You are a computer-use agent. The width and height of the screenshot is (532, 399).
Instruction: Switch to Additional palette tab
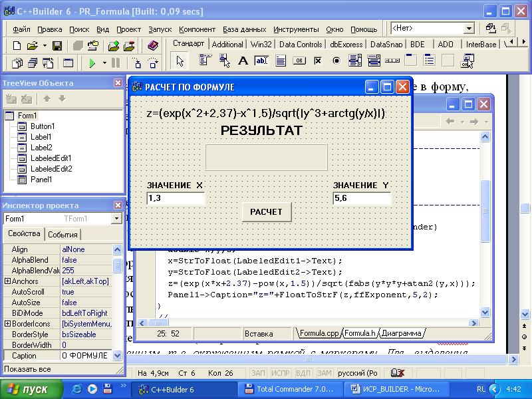pos(227,44)
